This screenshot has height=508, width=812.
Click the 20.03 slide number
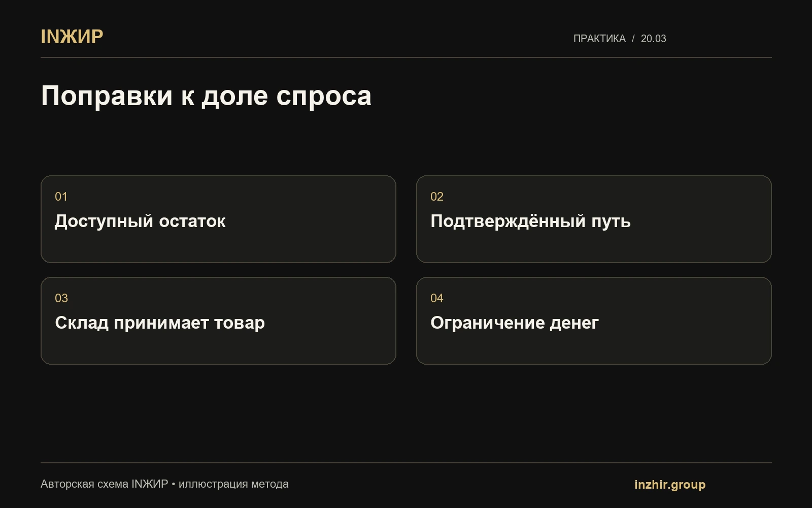[653, 39]
